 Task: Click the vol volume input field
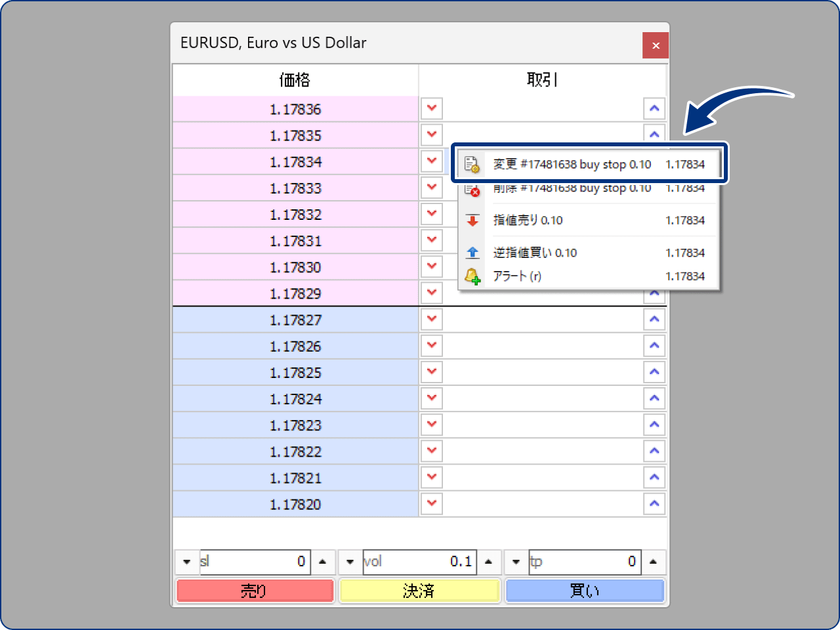pos(419,562)
